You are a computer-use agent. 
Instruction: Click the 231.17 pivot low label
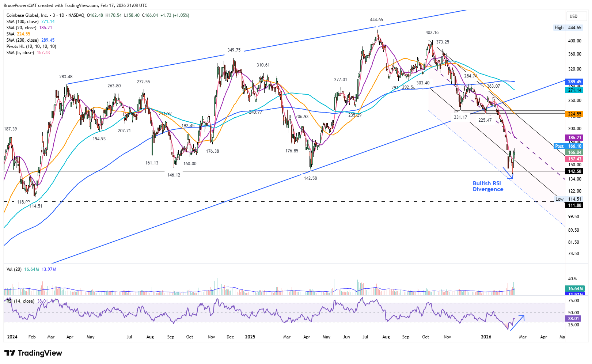(x=460, y=117)
